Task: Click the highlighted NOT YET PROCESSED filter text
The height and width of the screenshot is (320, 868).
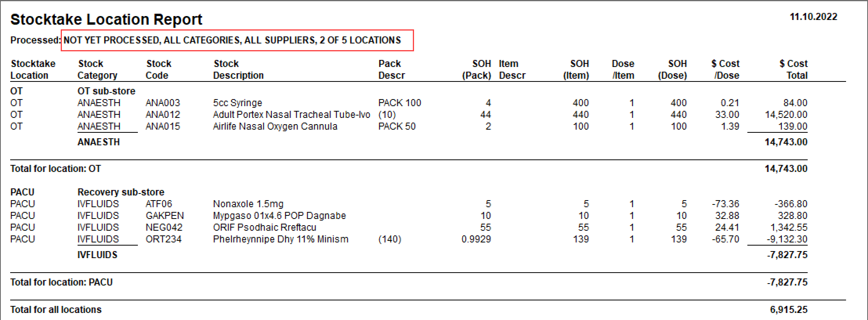Action: click(232, 40)
